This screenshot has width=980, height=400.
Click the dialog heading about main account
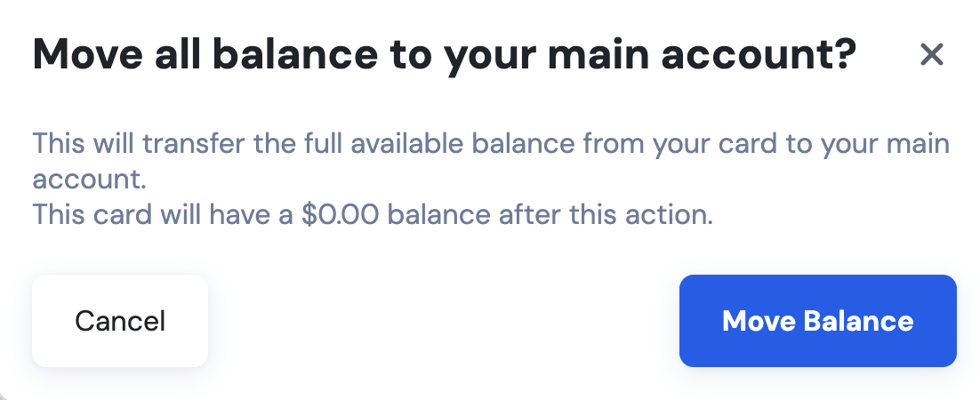point(444,55)
